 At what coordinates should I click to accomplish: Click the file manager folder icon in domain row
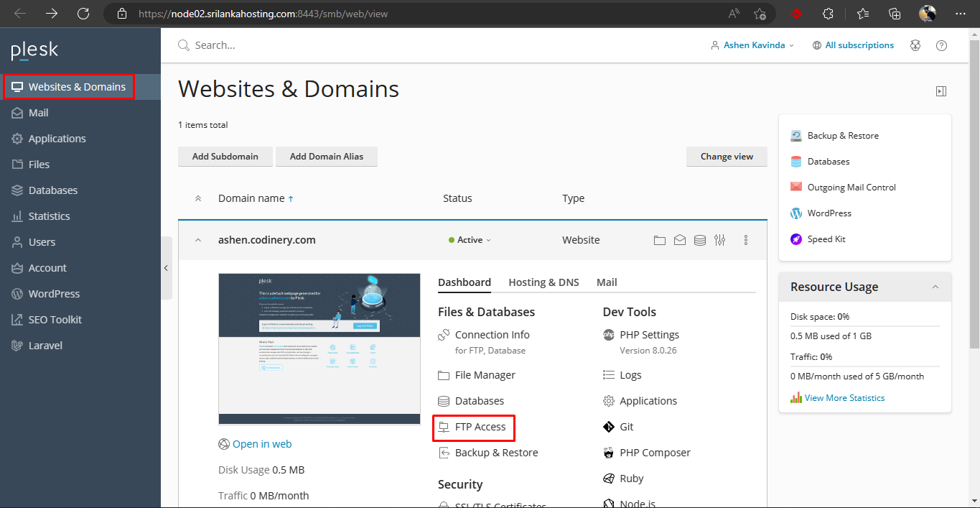pyautogui.click(x=660, y=240)
